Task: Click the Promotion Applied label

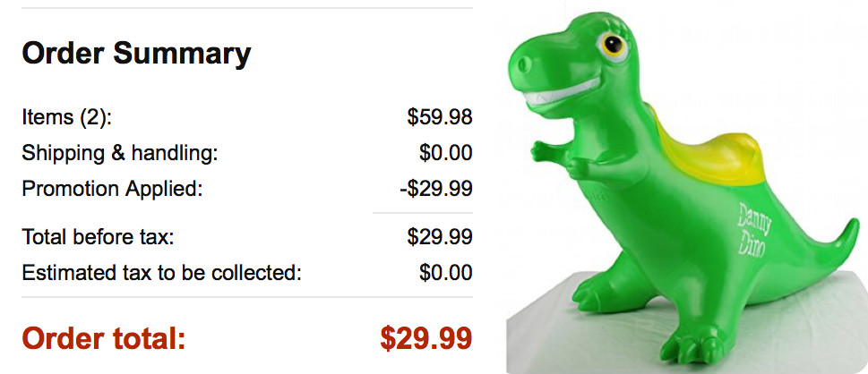Action: 113,189
